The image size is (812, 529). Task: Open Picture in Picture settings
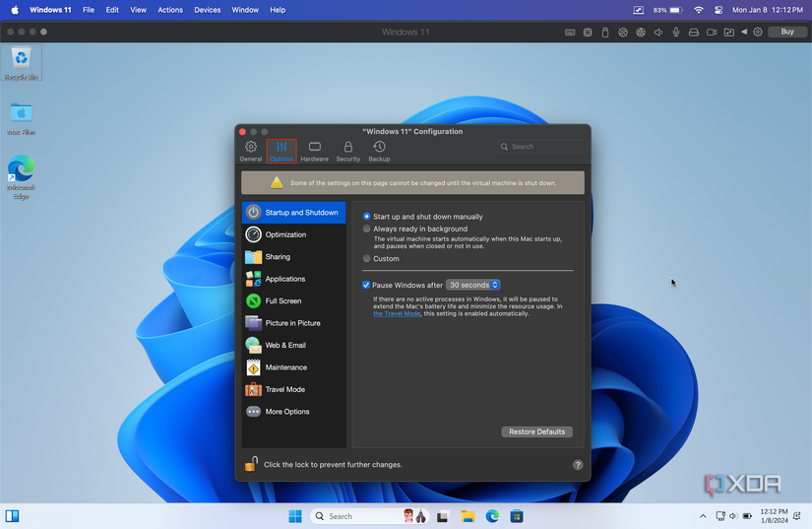293,323
